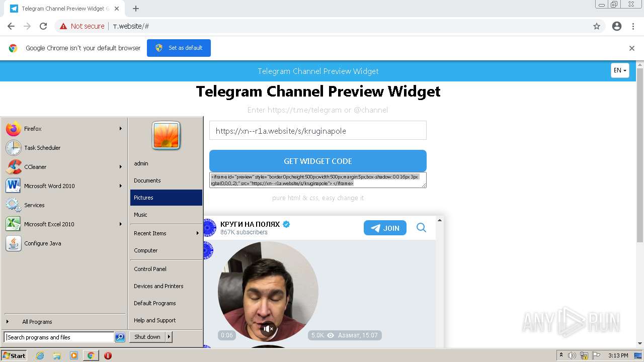
Task: Click the channel avatar beside КРУГИ НА ПОЛЯХ
Action: pyautogui.click(x=209, y=228)
